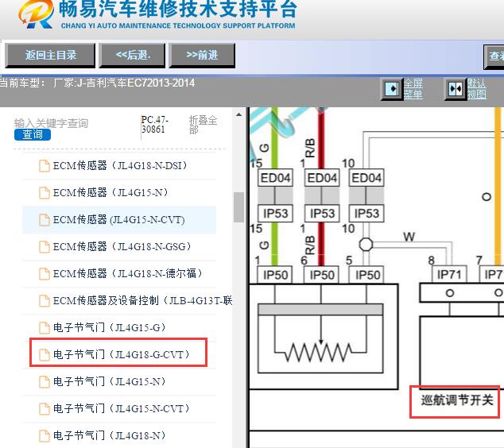Click the 巡航调节开关 label in diagram

[x=457, y=400]
